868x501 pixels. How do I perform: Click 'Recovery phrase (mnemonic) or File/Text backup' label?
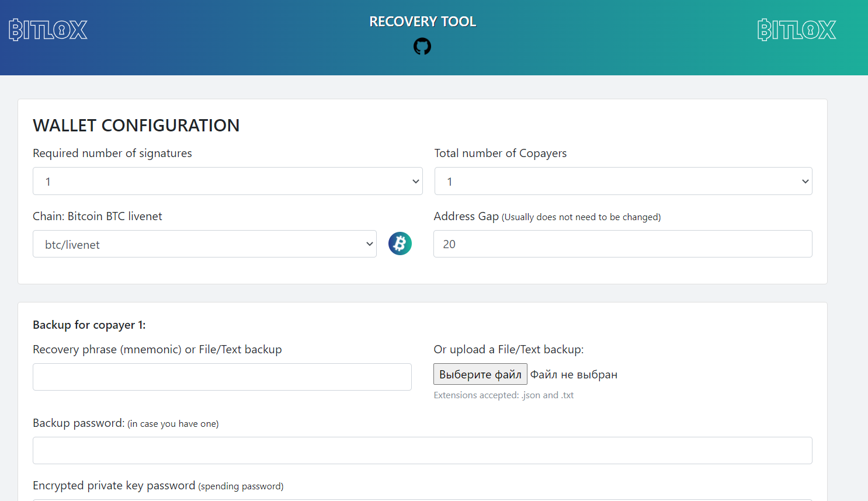pyautogui.click(x=157, y=350)
